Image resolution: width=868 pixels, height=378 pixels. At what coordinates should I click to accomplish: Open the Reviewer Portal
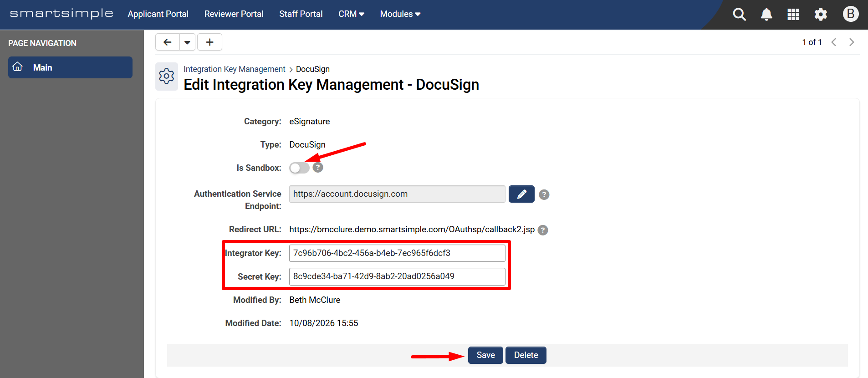click(x=234, y=14)
